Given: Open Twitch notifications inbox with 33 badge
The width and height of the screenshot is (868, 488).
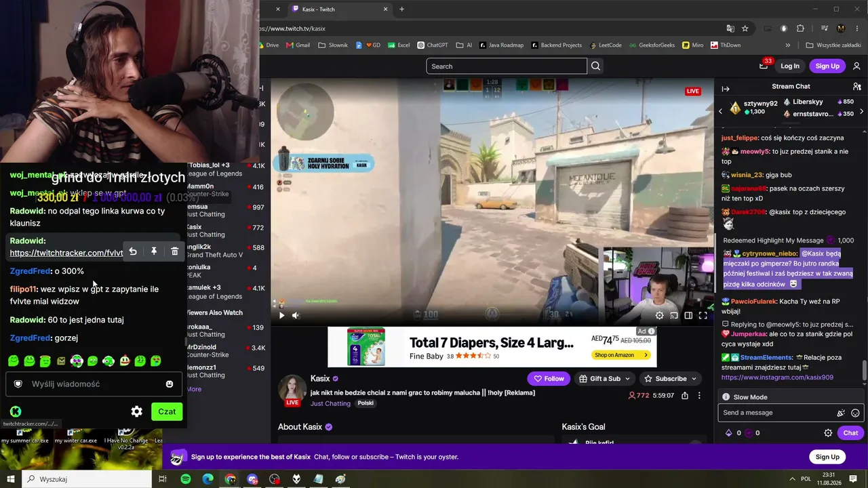Looking at the screenshot, I should click(x=764, y=66).
